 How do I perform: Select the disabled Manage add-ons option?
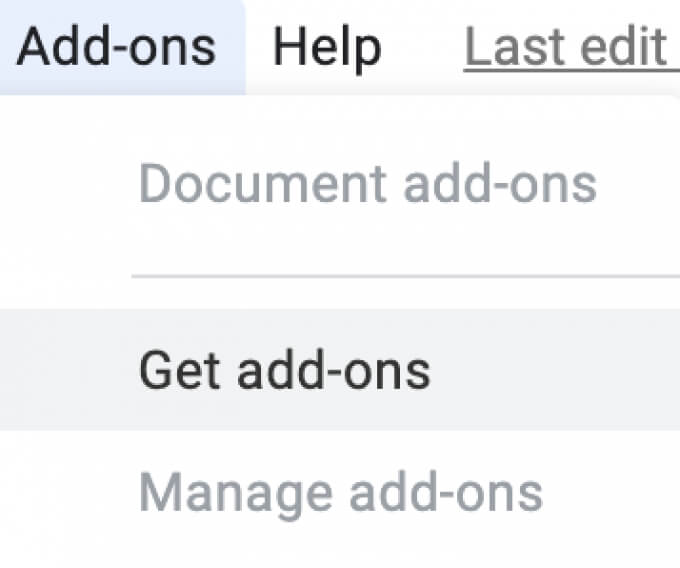pos(340,493)
